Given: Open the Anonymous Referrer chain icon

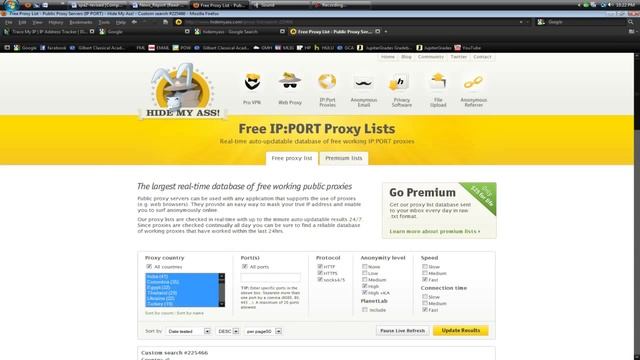Looking at the screenshot, I should 473,83.
